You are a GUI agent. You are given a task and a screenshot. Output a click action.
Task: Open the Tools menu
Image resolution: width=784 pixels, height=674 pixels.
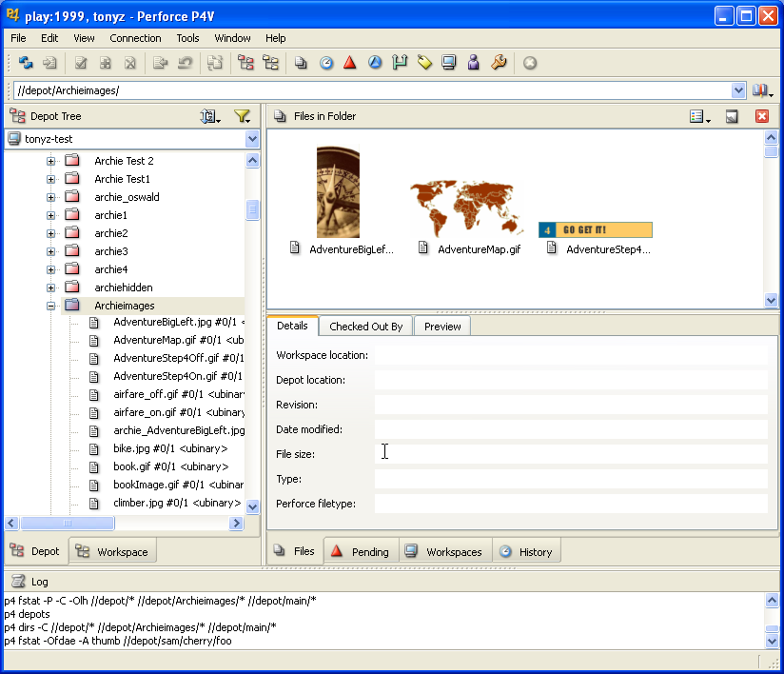tap(186, 38)
